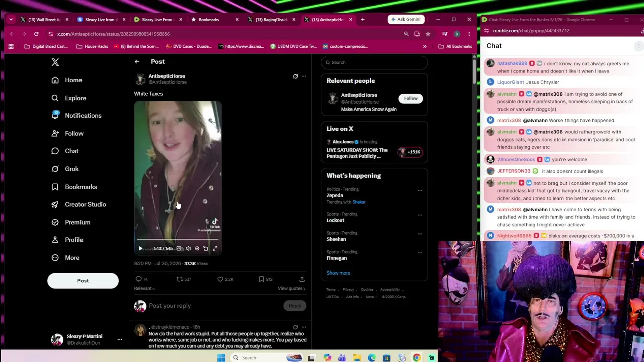This screenshot has width=644, height=362.
Task: Click the Creator Studio sidebar icon
Action: pos(55,204)
